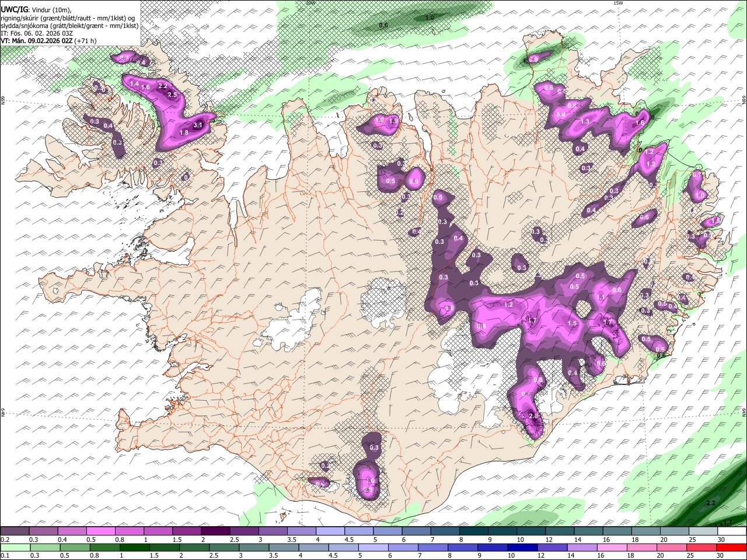Select the 30 red swatch in the lower rain scale

pyautogui.click(x=731, y=548)
